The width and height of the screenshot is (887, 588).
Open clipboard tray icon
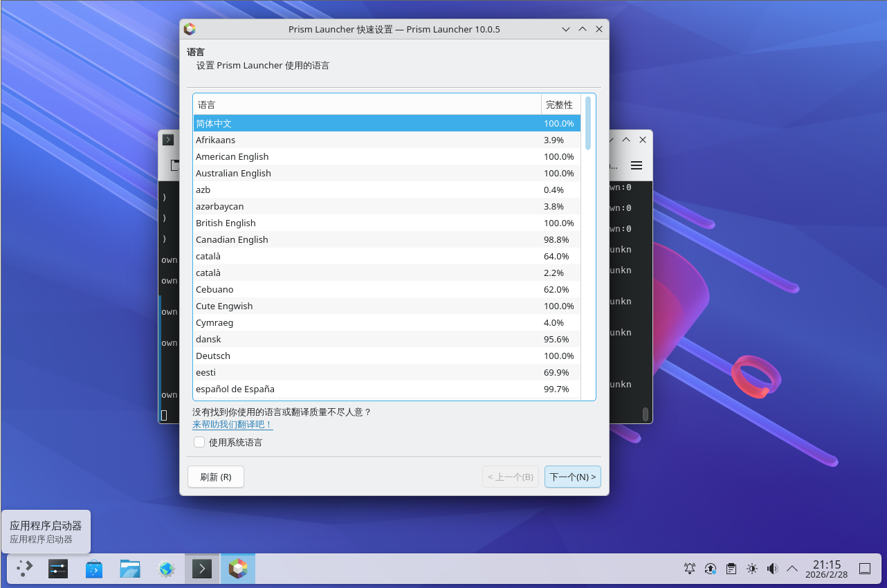point(731,569)
